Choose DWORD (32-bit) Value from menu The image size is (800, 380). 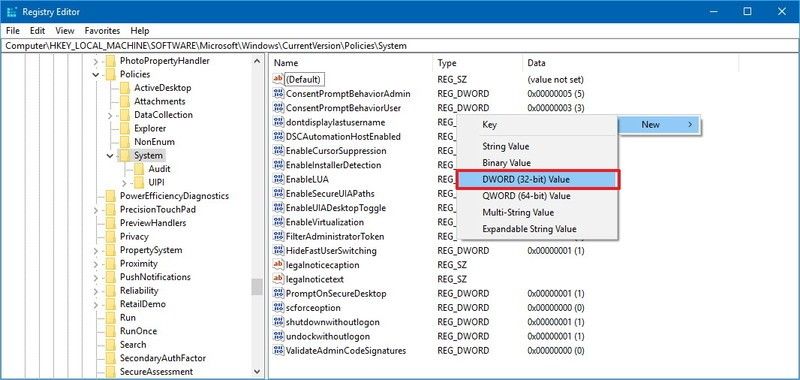click(537, 180)
